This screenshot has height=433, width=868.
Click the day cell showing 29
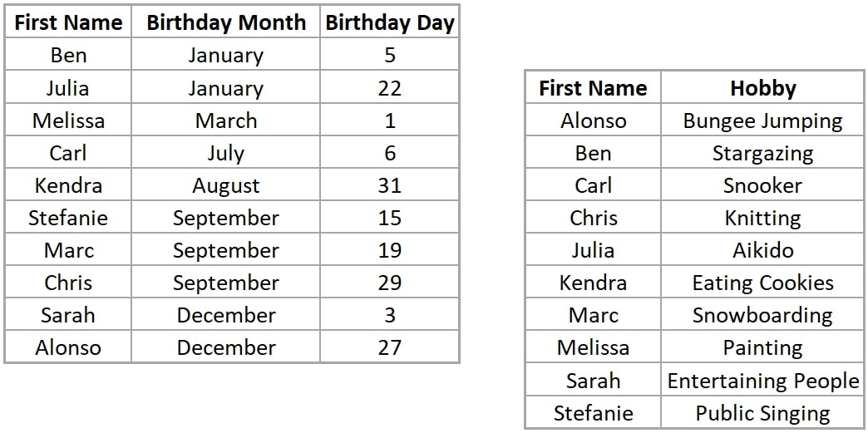[390, 283]
